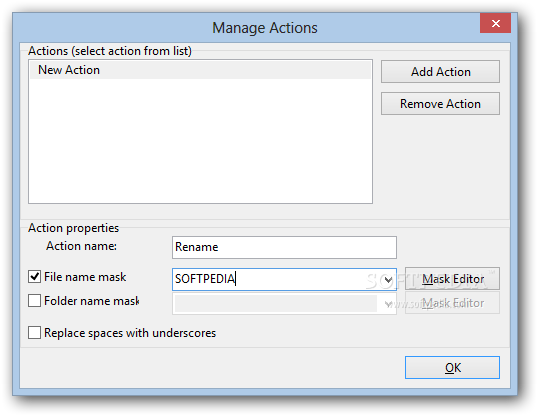Open Mask Editor for file name mask
538x416 pixels.
coord(452,279)
